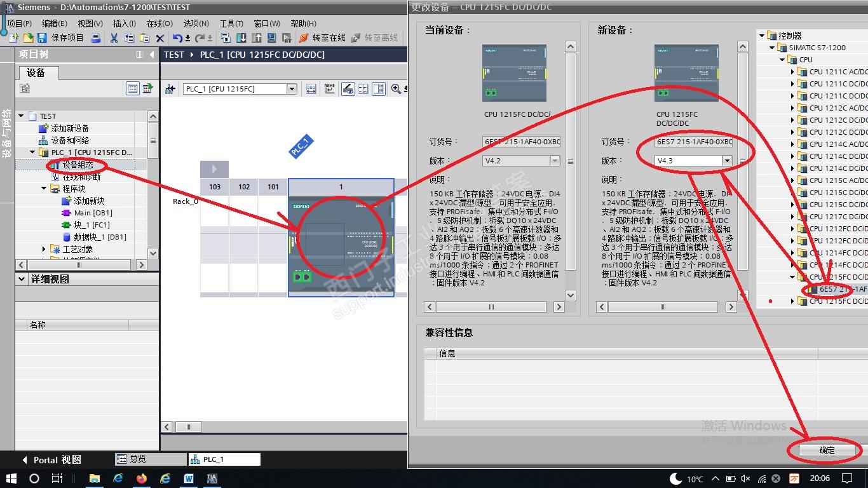
Task: Collapse the 详细视图 panel chevron
Action: tap(22, 279)
